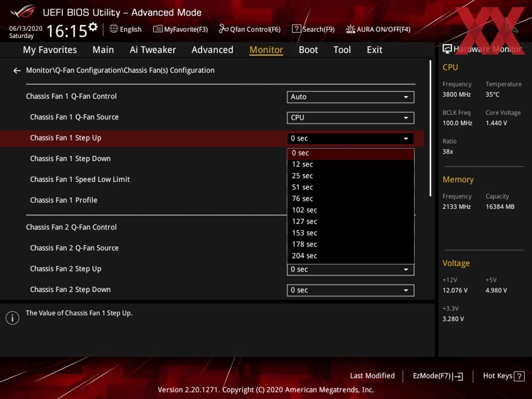
Task: Choose 76 sec option
Action: click(x=350, y=199)
